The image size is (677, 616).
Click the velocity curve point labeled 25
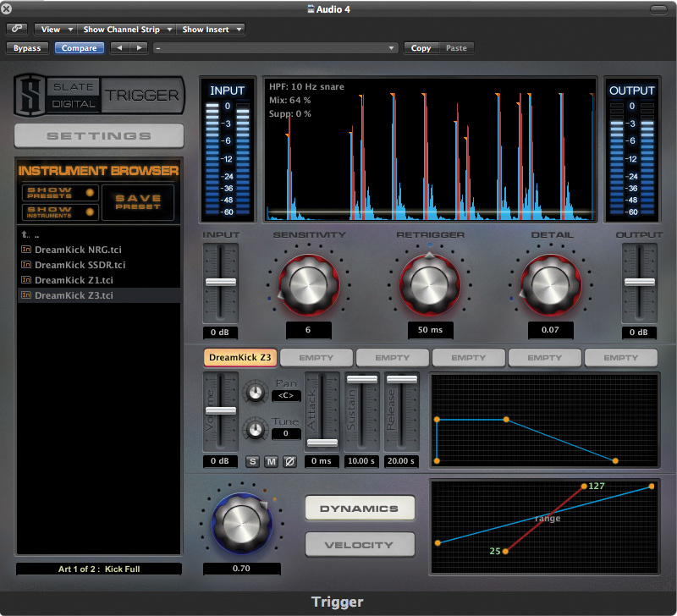coord(505,551)
